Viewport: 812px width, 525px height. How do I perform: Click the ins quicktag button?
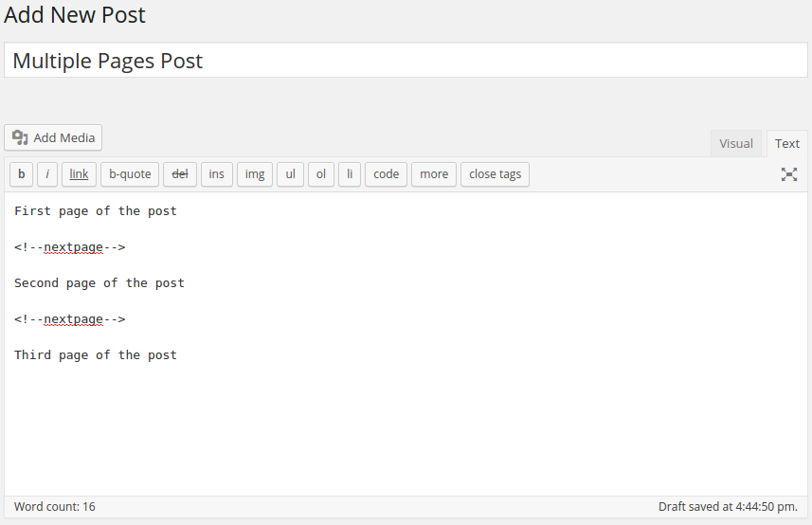(x=217, y=174)
